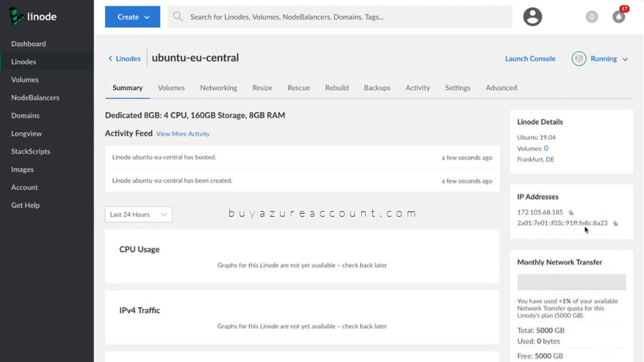Click the ubuntu-eu-central Linode title
This screenshot has width=644, height=362.
[x=195, y=58]
